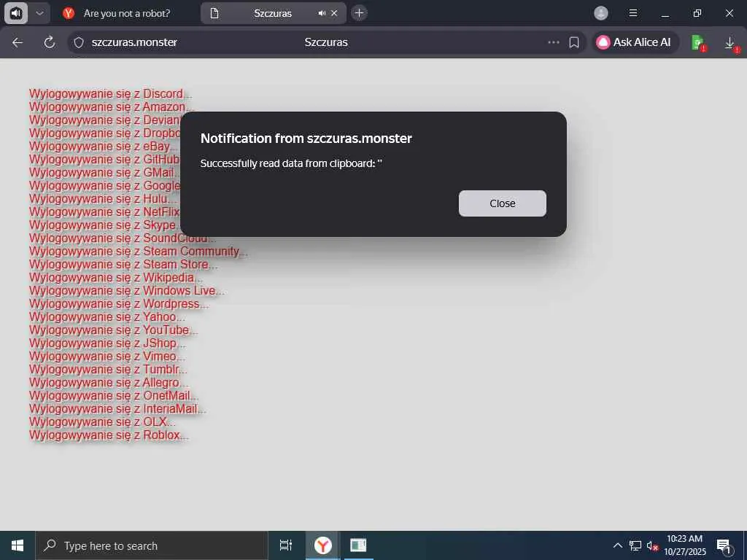Image resolution: width=747 pixels, height=560 pixels.
Task: Click the second app icon on taskbar
Action: pyautogui.click(x=358, y=545)
